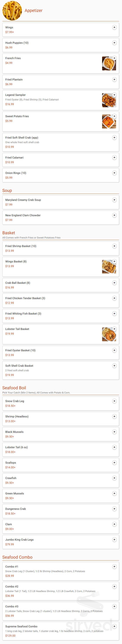Click the plus icon for Hush Puppies (10)
The image size is (122, 644).
click(x=114, y=43)
